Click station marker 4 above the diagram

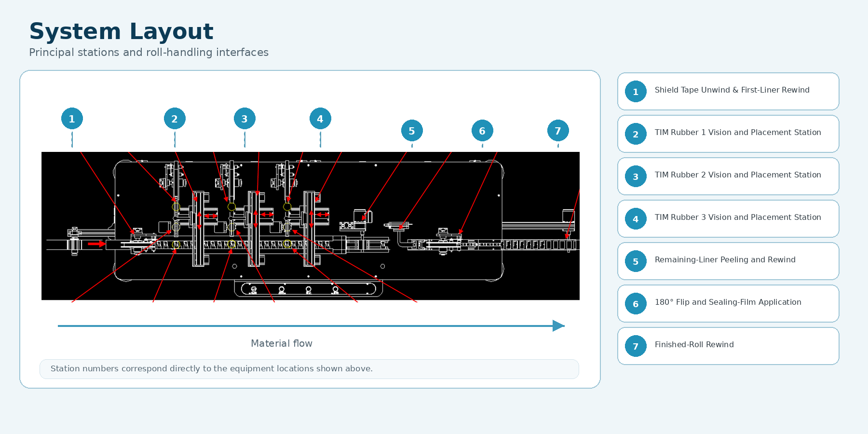[320, 119]
